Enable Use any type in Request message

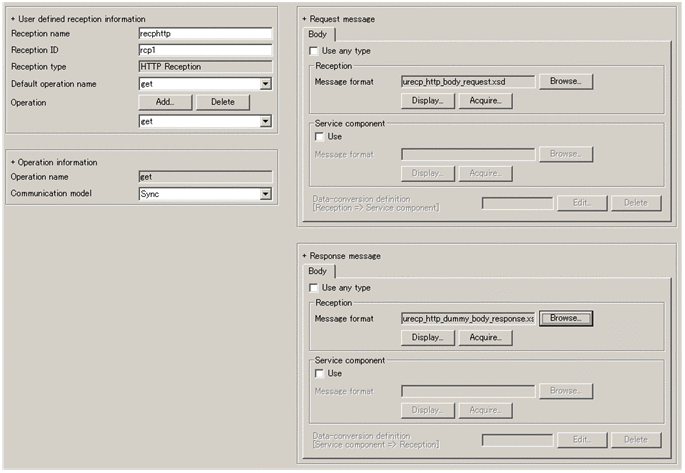tap(316, 50)
